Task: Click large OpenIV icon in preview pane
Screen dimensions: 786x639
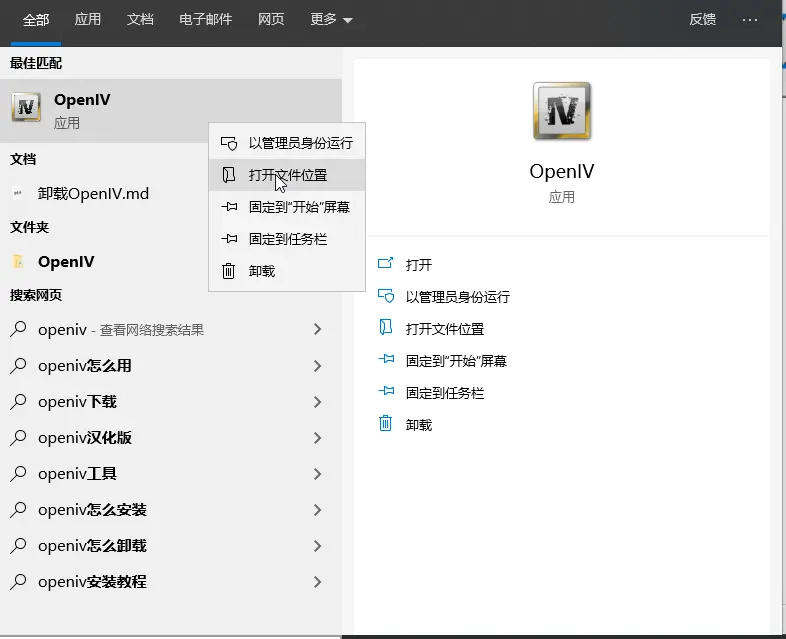Action: tap(562, 111)
